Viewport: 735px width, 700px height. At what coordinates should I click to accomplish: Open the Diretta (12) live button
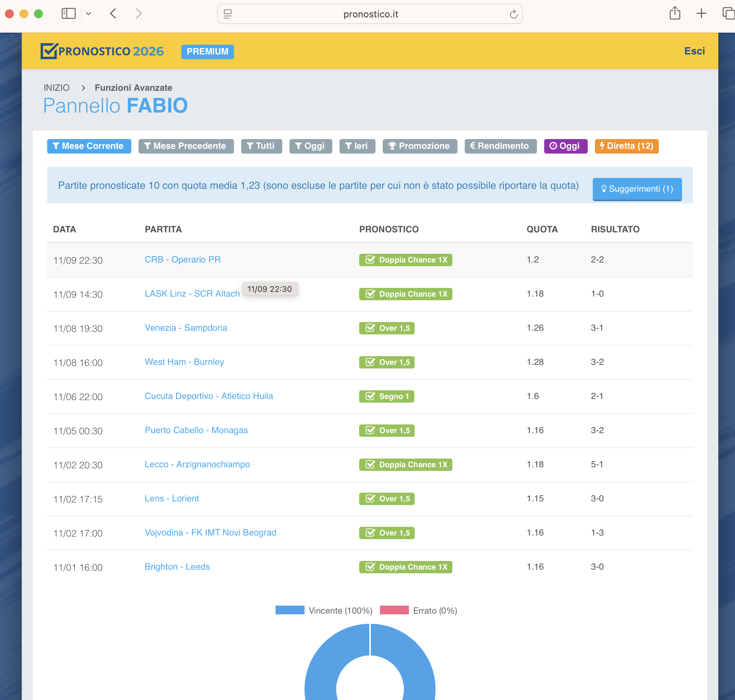pyautogui.click(x=626, y=146)
